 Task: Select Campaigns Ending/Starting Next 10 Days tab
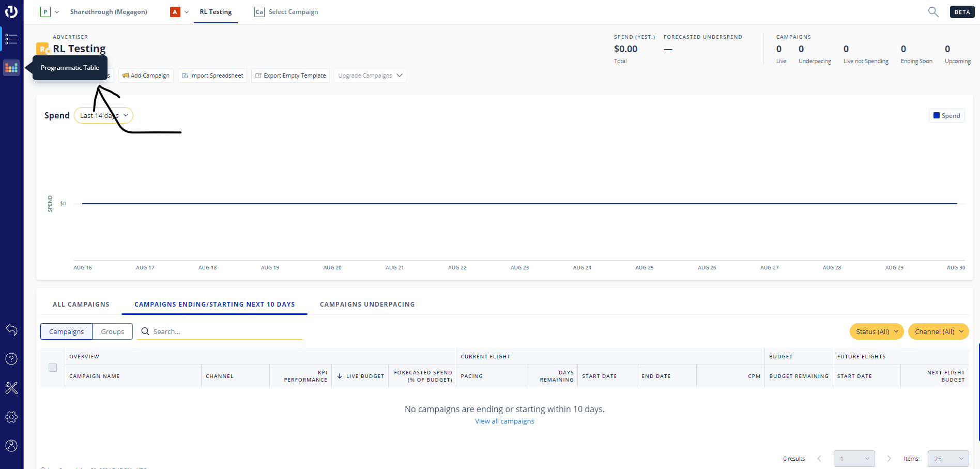pyautogui.click(x=215, y=304)
